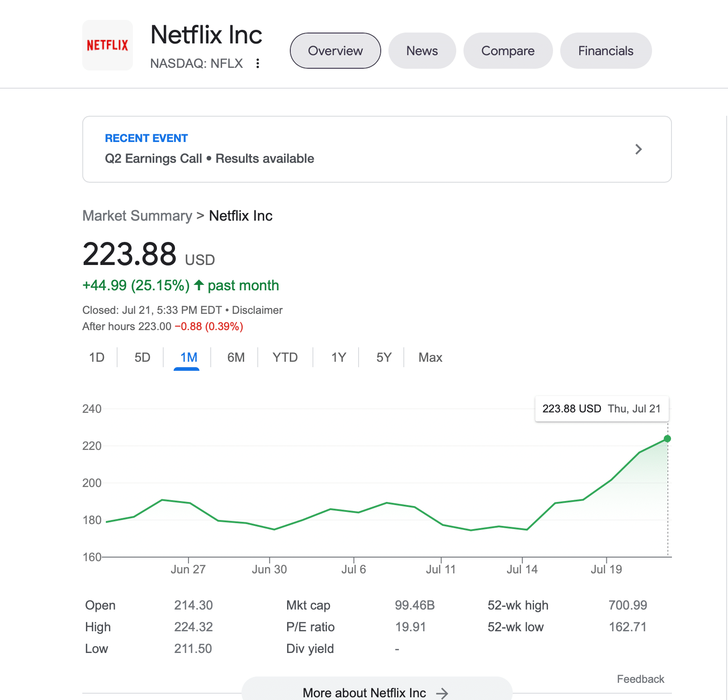Switch chart to 6M range
Screen dimensions: 728x700
pos(236,357)
